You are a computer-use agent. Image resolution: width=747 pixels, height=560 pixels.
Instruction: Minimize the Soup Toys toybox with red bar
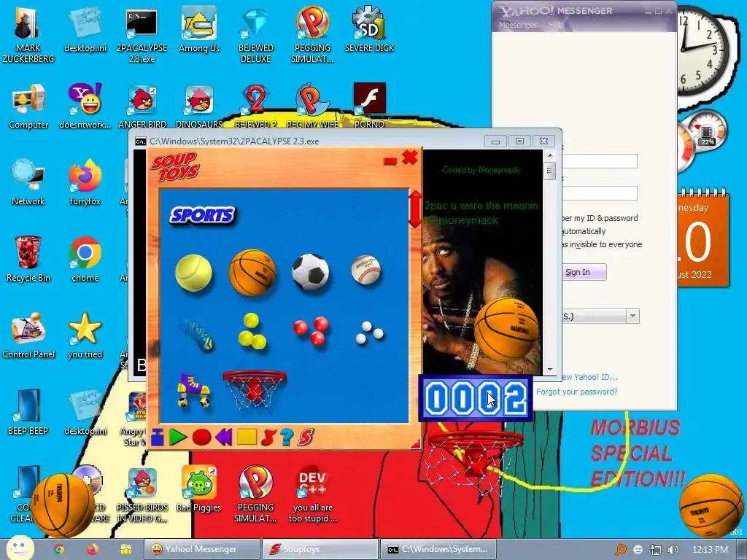390,161
